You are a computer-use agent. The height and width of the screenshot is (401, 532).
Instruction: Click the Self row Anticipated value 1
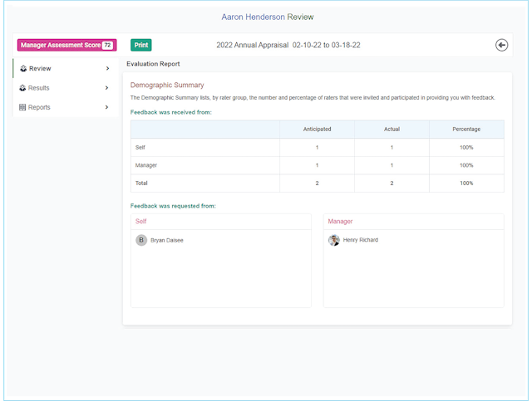coord(317,148)
